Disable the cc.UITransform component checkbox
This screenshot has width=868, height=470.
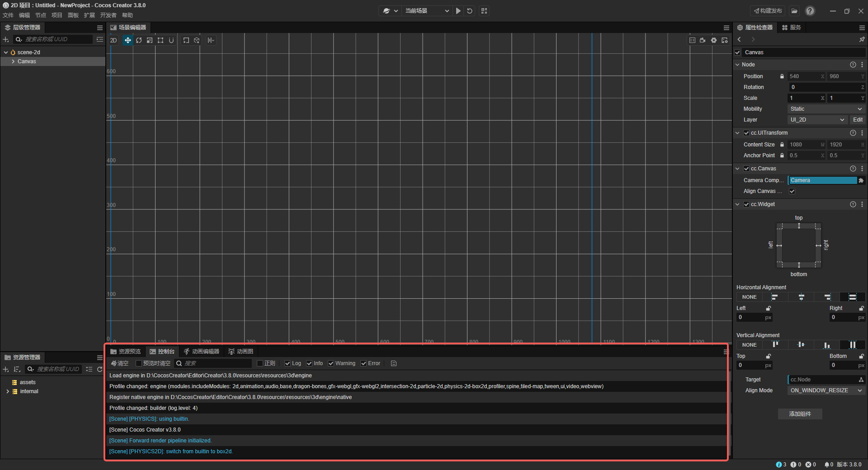pyautogui.click(x=746, y=133)
